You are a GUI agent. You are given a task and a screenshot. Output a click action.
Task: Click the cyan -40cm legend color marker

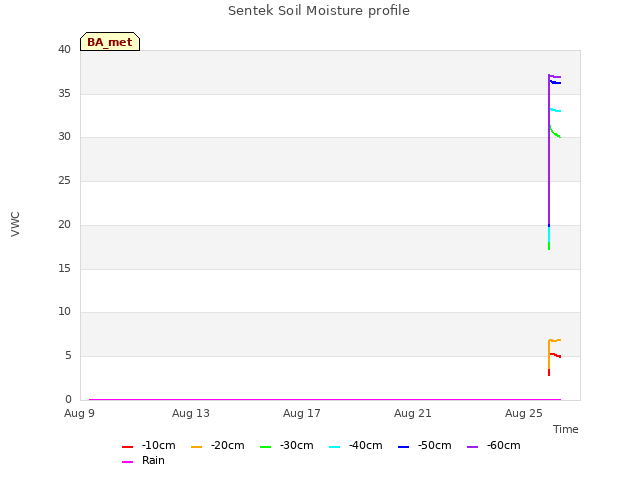pyautogui.click(x=334, y=447)
